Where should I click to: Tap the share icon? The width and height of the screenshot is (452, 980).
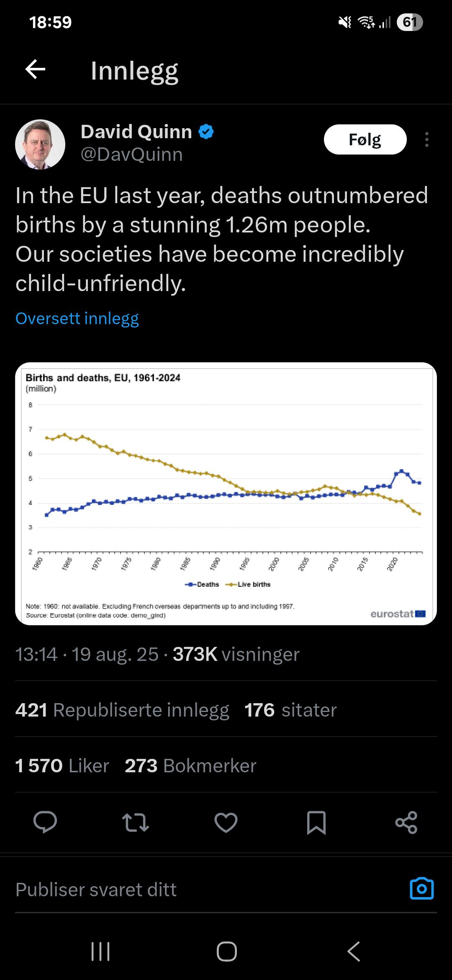(406, 822)
